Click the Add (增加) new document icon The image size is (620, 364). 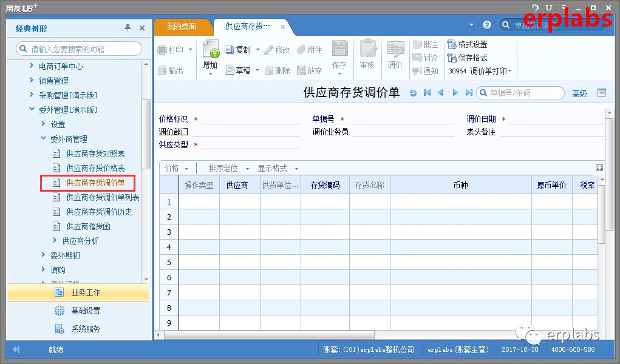(x=211, y=49)
